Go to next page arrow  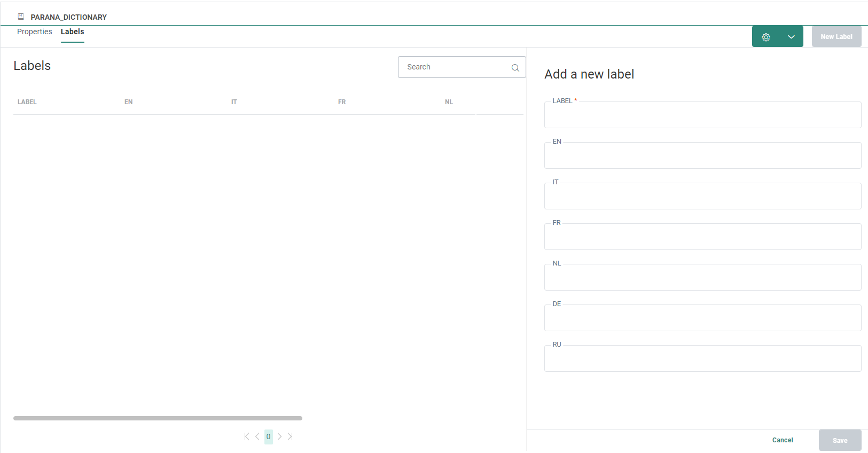pos(279,436)
